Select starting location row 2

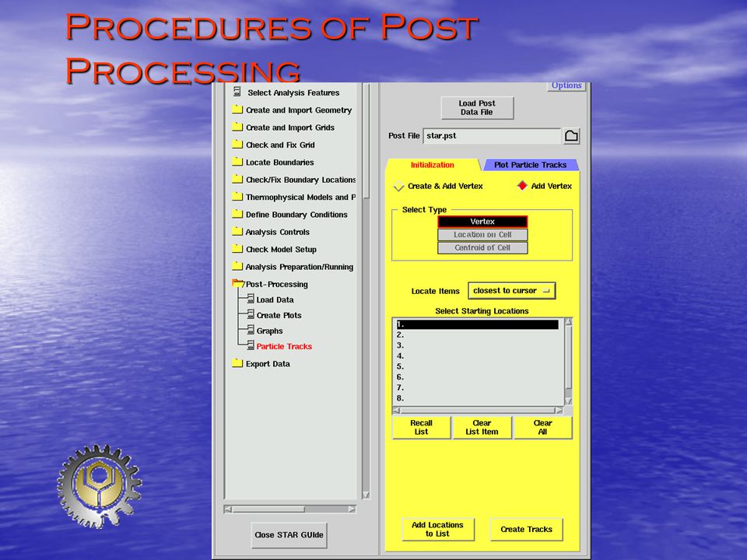coord(477,334)
